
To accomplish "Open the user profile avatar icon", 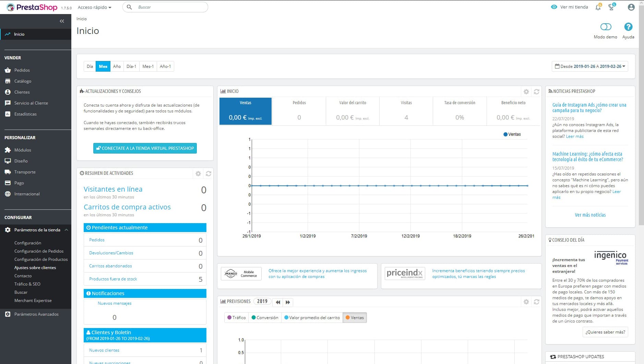I will tap(631, 7).
